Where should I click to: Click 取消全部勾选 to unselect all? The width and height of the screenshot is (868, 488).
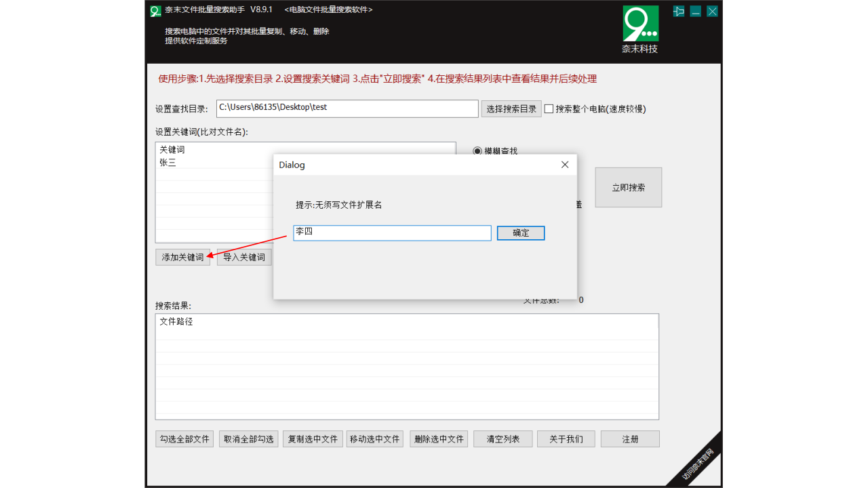pyautogui.click(x=248, y=439)
